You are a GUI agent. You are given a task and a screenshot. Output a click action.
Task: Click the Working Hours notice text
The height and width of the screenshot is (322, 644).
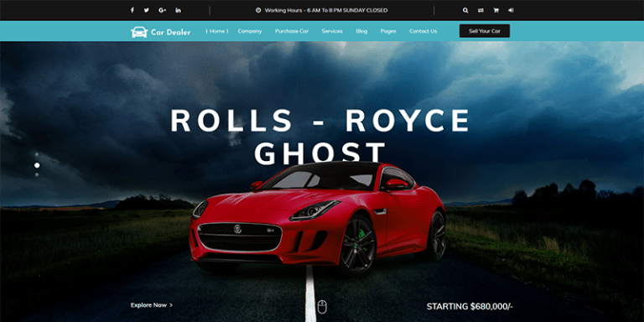[326, 10]
